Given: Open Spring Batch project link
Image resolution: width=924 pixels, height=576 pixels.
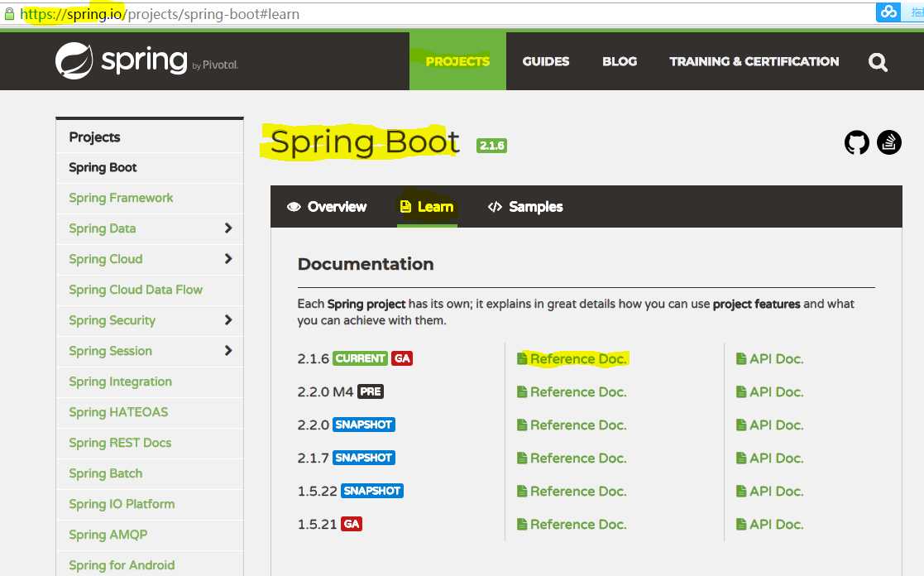Looking at the screenshot, I should [x=106, y=473].
